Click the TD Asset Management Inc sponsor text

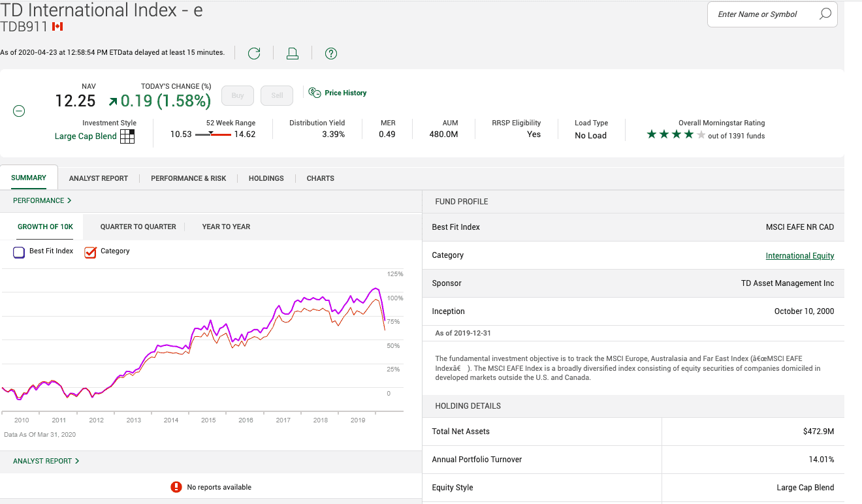788,283
